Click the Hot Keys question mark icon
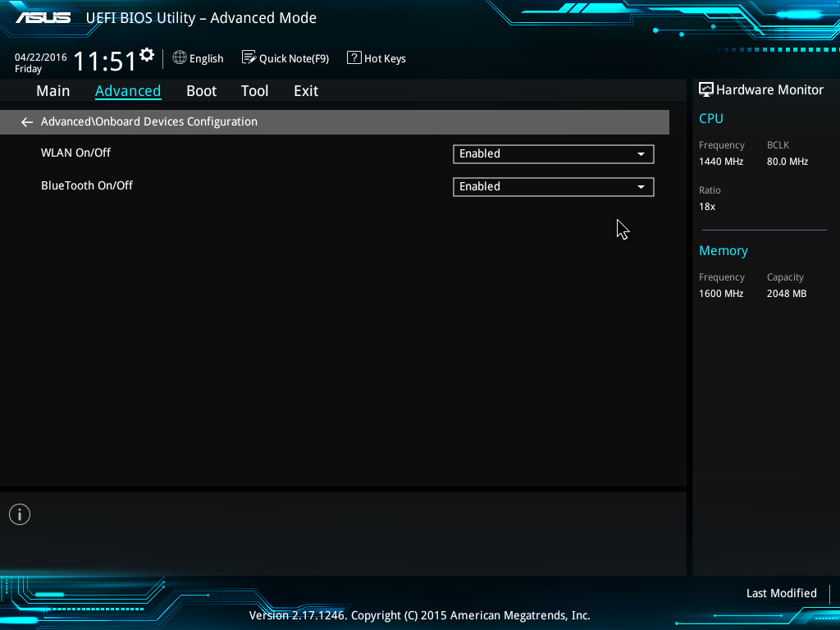The image size is (840, 630). (354, 57)
